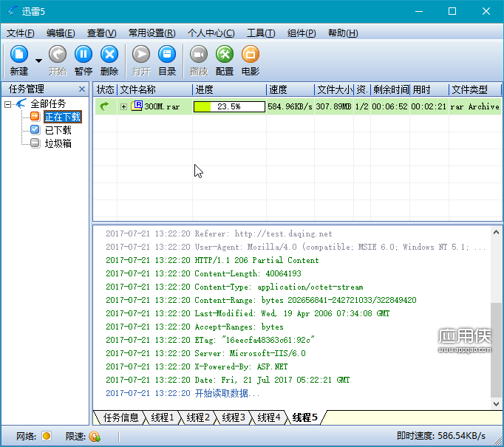Click the 307.89MB file size cell

[x=333, y=106]
